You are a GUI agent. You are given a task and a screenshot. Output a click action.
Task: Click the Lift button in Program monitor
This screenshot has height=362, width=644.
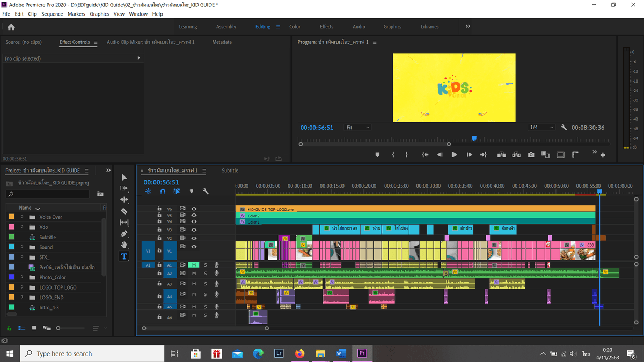[501, 154]
